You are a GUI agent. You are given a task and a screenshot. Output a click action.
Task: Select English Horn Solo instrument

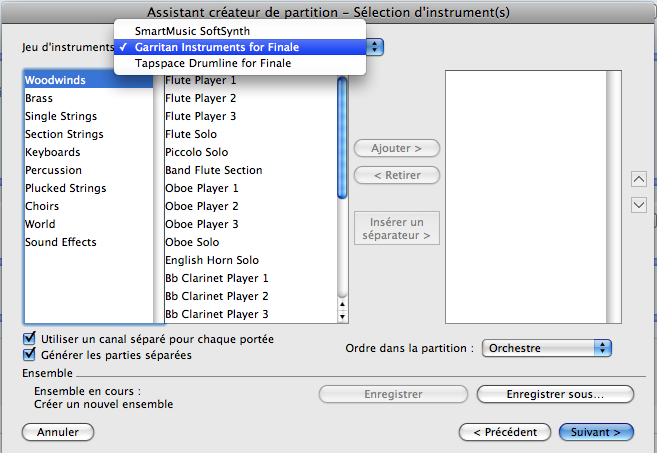click(211, 260)
